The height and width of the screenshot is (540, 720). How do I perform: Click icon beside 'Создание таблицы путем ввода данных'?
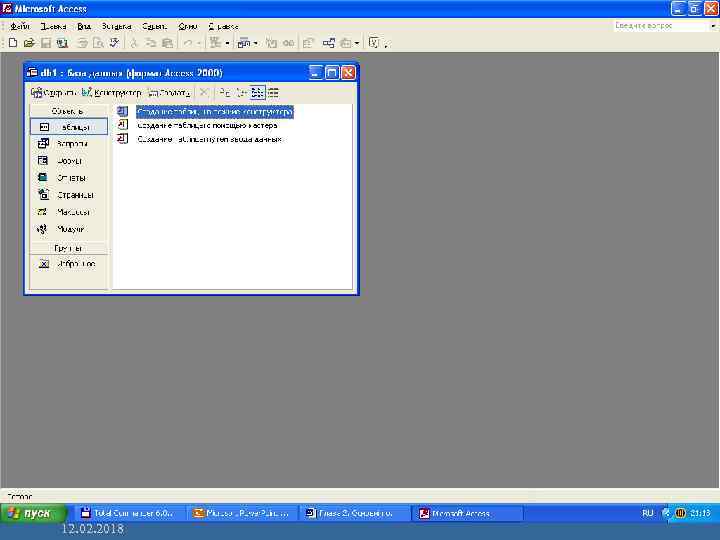click(122, 139)
